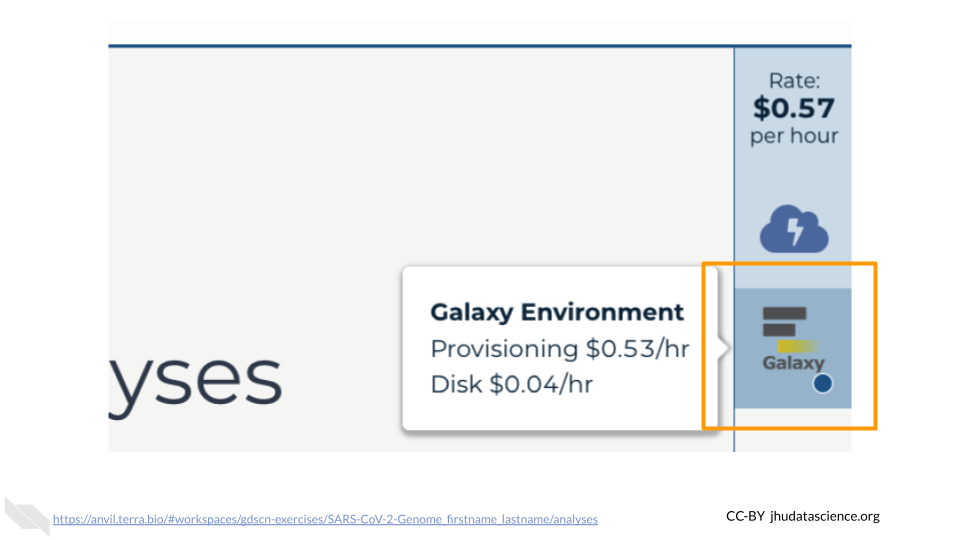Click 'Disk $0.04/hr' text
Image resolution: width=960 pixels, height=540 pixels.
512,384
